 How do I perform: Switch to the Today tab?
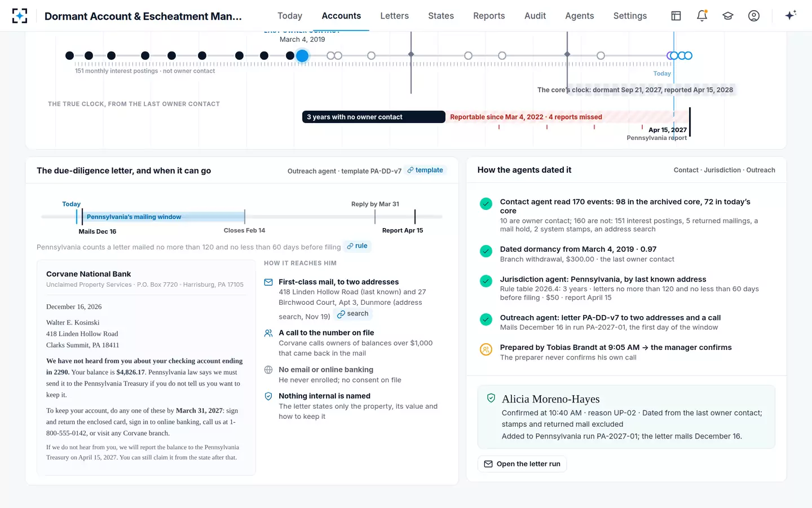[x=290, y=16]
